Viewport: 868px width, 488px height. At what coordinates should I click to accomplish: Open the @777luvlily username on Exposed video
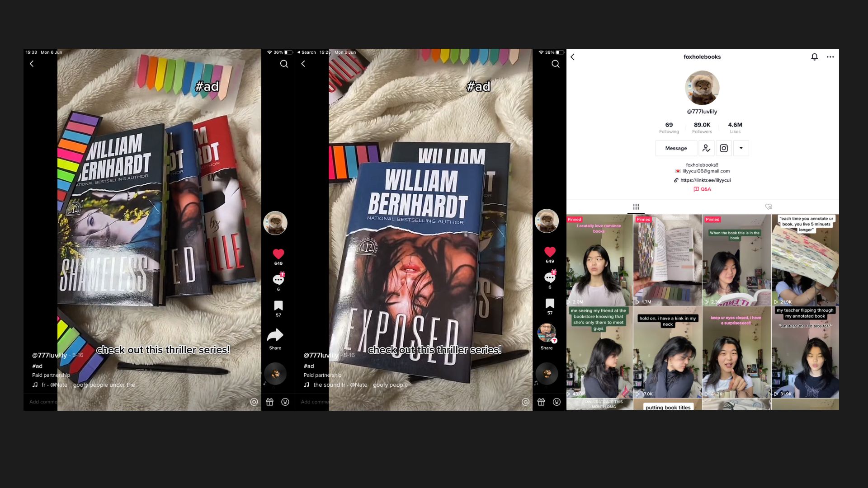point(321,355)
